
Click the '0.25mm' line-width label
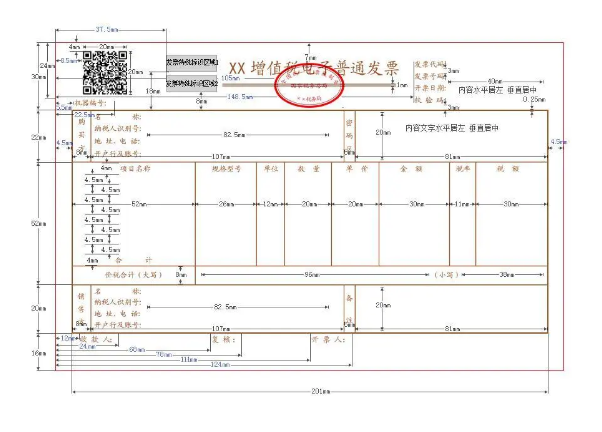click(534, 99)
